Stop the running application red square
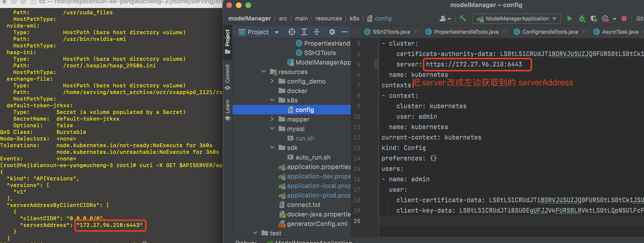 pyautogui.click(x=624, y=19)
